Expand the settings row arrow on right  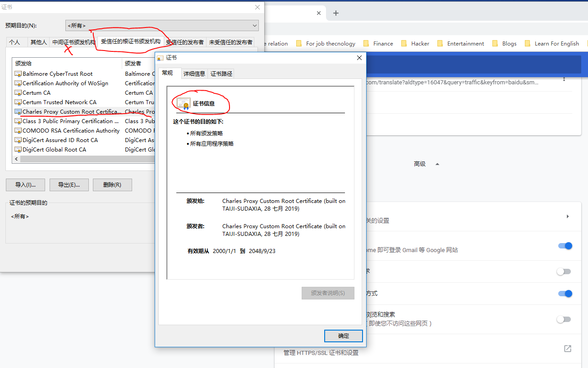click(x=568, y=216)
